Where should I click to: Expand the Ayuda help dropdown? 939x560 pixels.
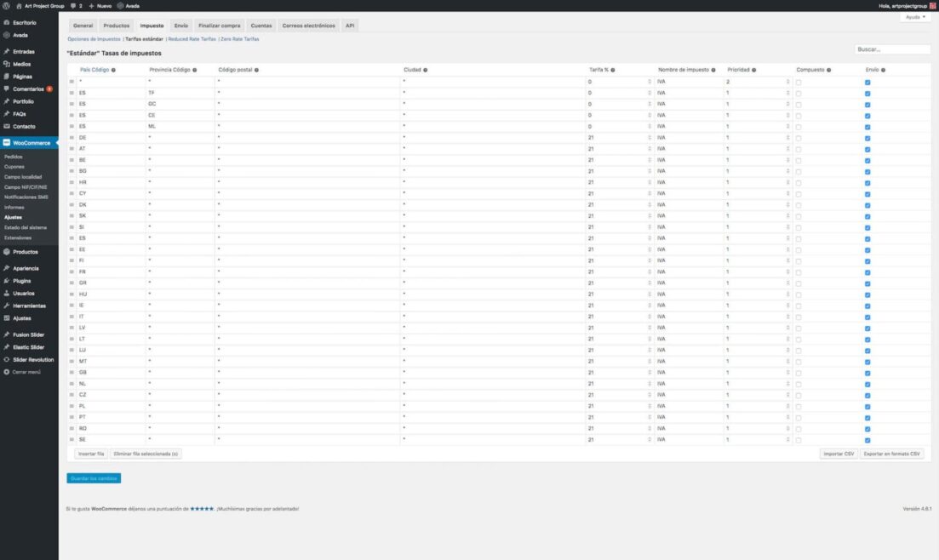coord(916,17)
